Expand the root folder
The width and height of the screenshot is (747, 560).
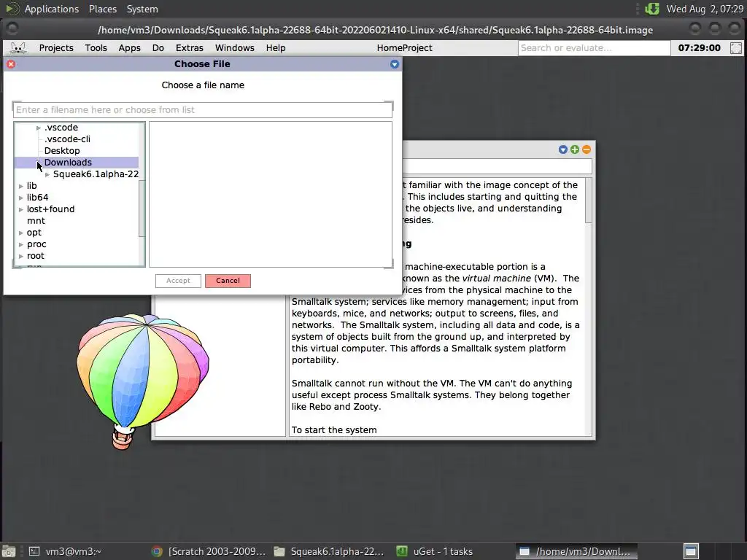[21, 256]
